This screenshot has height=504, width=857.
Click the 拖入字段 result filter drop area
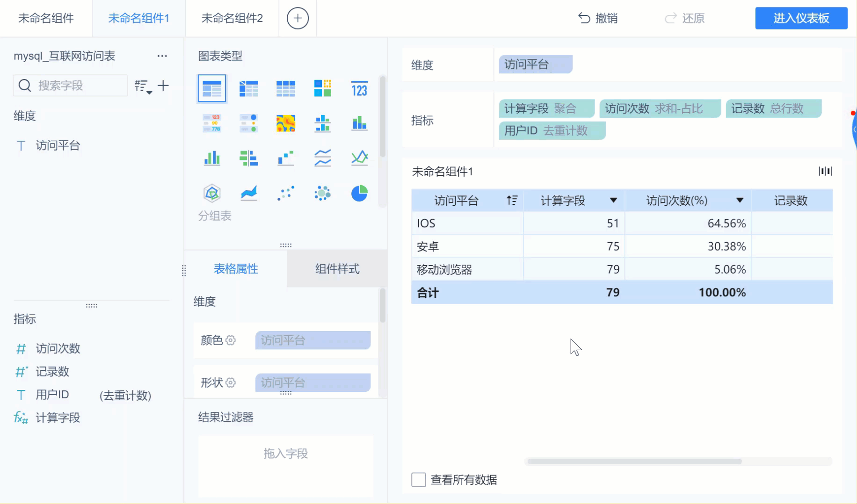tap(286, 466)
